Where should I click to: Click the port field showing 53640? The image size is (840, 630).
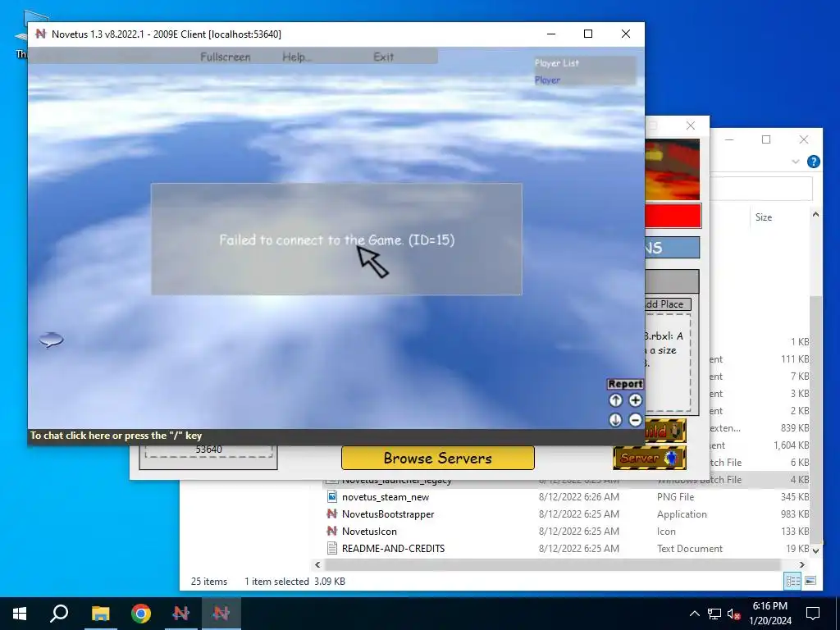coord(208,450)
